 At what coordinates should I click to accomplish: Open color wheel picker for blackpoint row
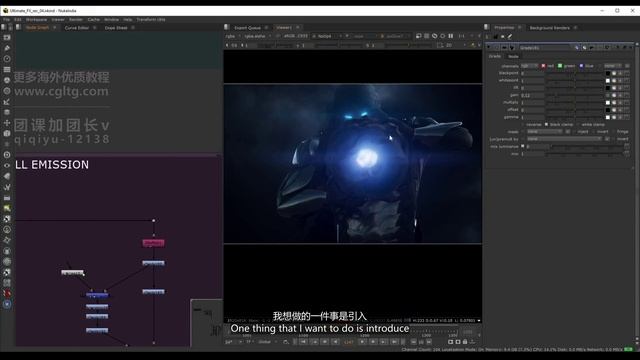point(614,73)
